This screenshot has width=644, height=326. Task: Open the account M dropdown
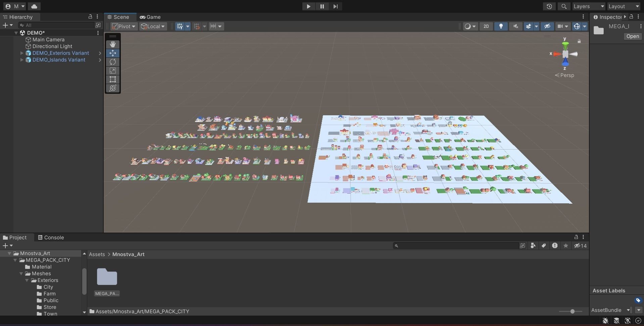tap(15, 6)
